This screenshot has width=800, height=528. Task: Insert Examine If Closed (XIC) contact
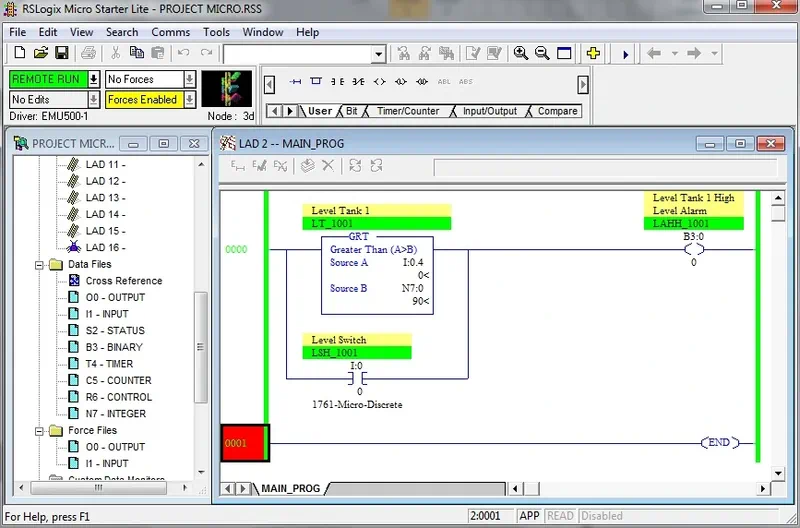337,82
